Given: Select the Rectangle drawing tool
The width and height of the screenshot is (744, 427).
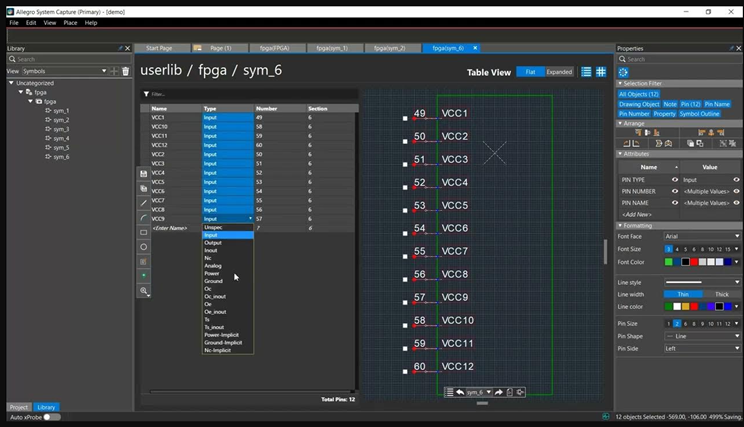Looking at the screenshot, I should 144,232.
